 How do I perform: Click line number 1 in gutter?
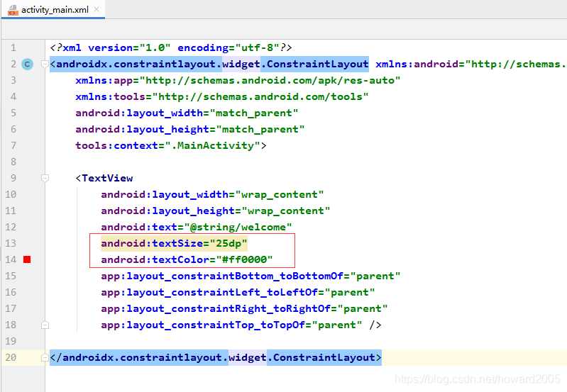point(13,47)
